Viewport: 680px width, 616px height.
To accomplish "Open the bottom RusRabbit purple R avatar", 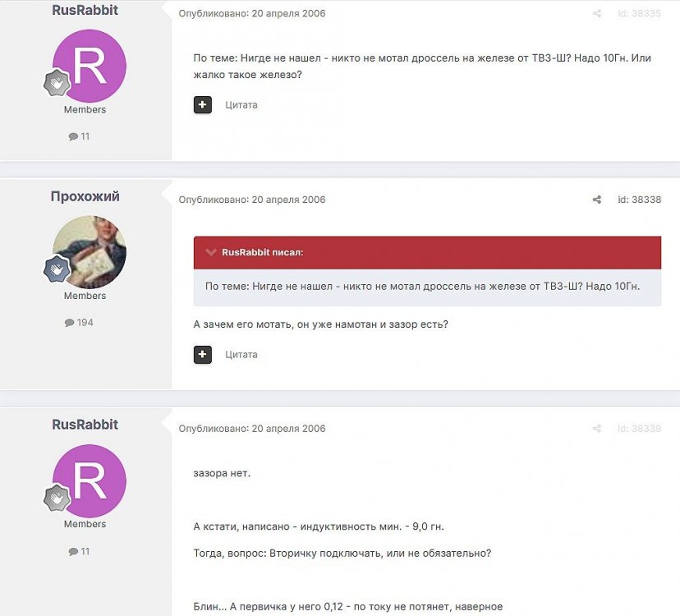I will (90, 480).
